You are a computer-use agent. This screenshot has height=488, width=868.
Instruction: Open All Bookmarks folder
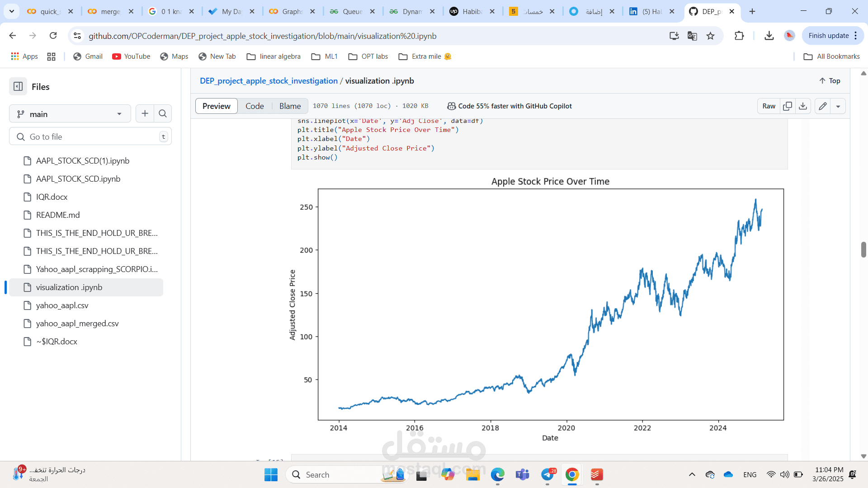(x=831, y=56)
